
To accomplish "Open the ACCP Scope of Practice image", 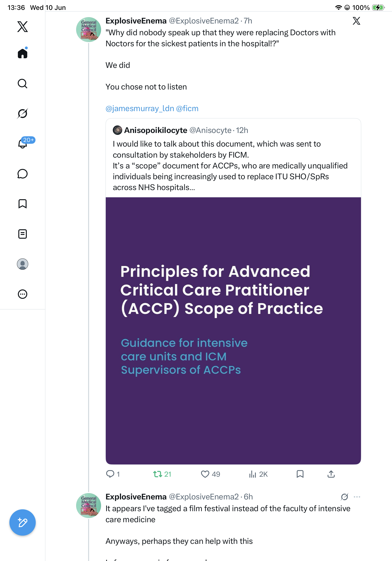I will pos(233,331).
